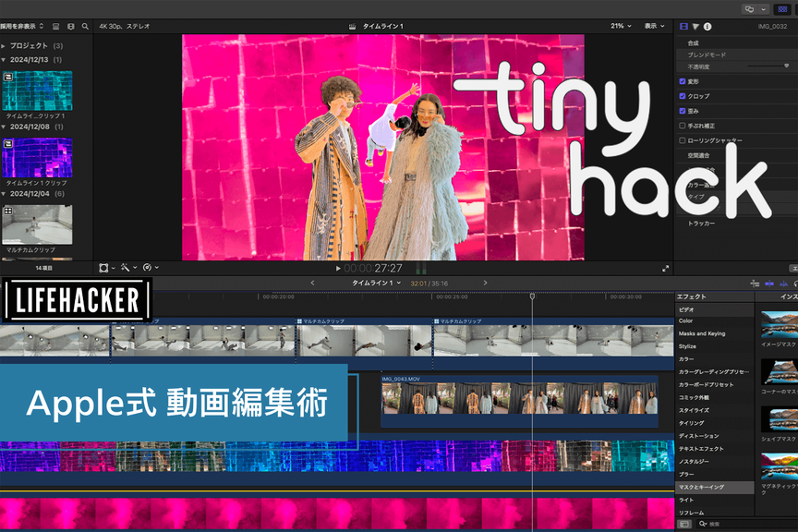
Task: Click the browser search magnifier icon
Action: point(86,27)
